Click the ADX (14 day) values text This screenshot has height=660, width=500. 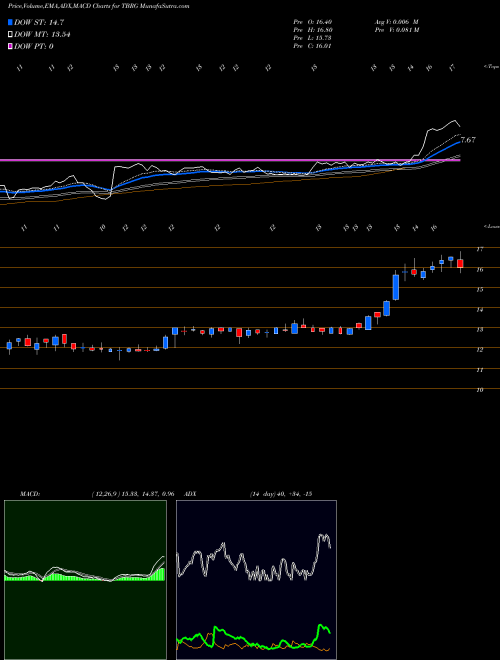click(x=281, y=494)
